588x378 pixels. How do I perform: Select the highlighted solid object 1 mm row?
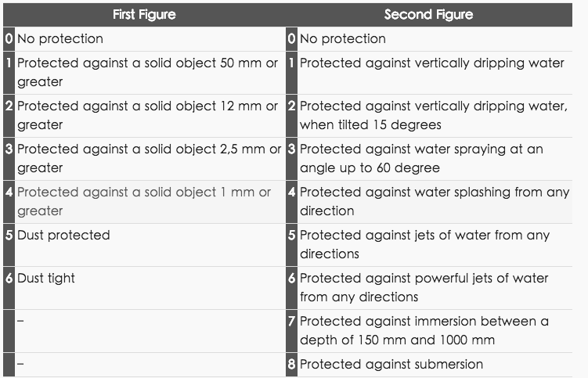tap(144, 201)
